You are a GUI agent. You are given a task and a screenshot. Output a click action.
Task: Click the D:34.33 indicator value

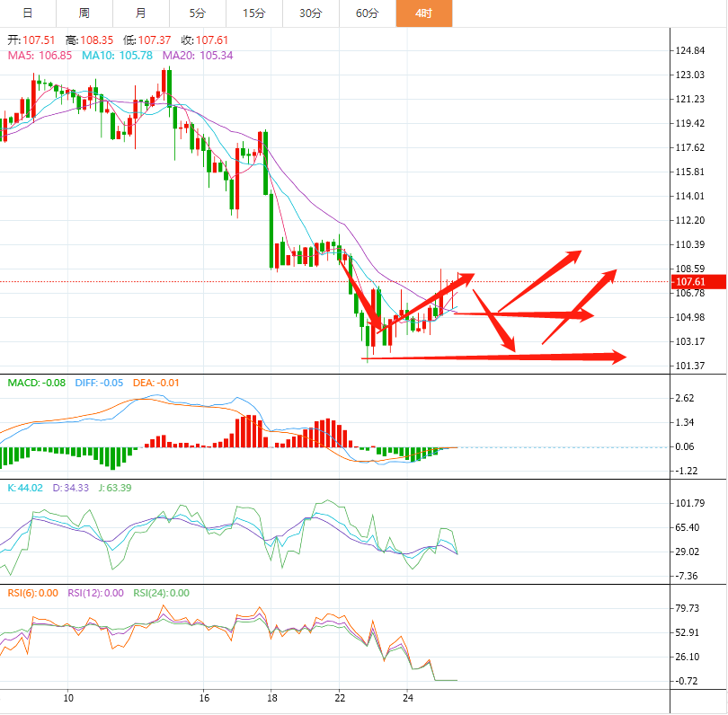click(x=71, y=488)
